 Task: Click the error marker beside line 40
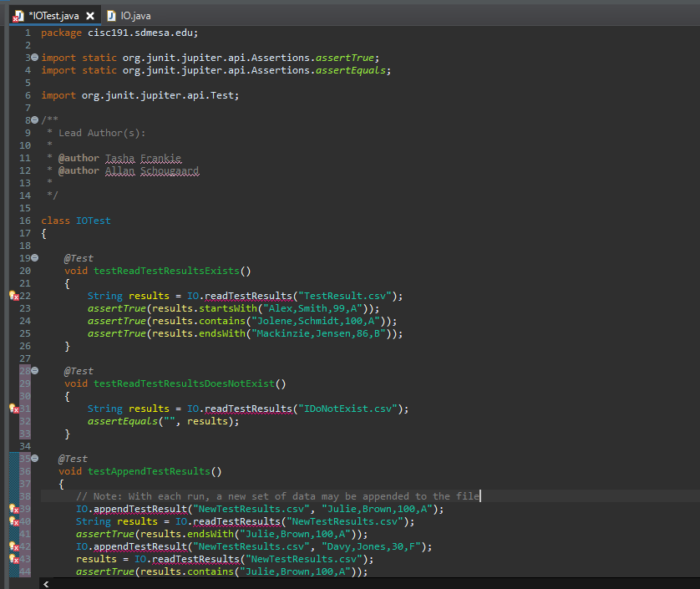tap(14, 521)
